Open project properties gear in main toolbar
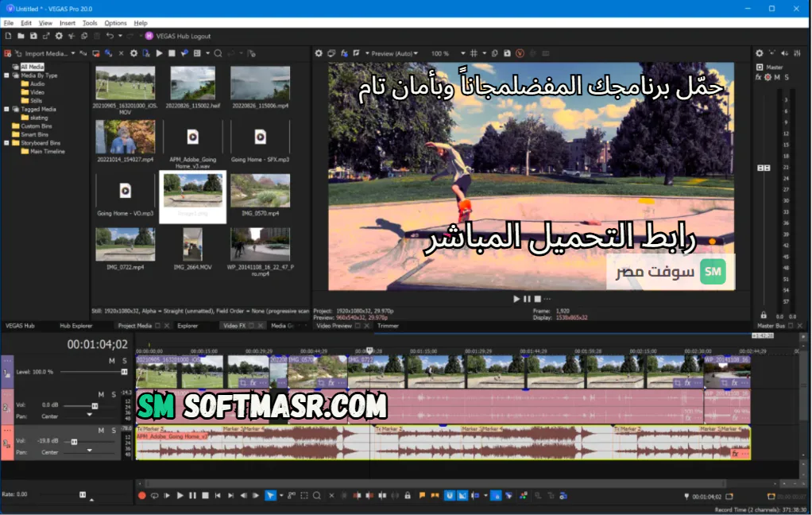This screenshot has height=515, width=812. click(x=59, y=36)
